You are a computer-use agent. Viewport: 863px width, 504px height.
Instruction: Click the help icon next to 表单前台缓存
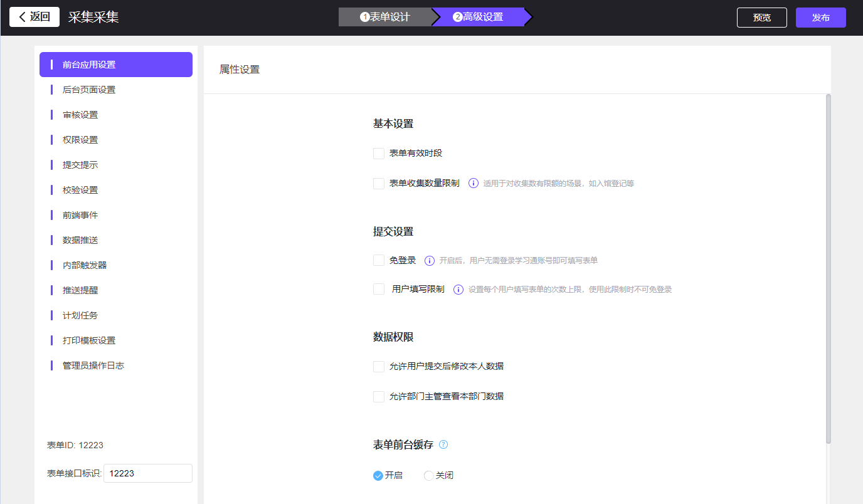pyautogui.click(x=443, y=444)
